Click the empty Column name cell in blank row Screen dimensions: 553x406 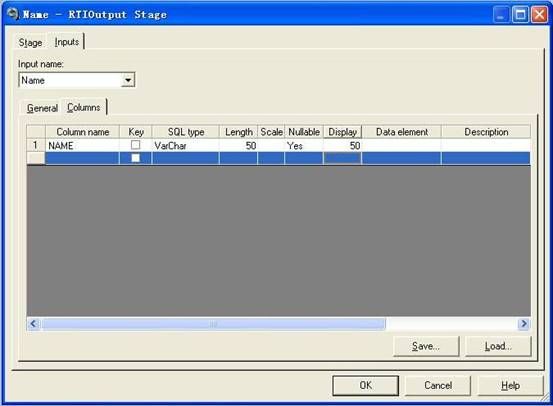83,158
